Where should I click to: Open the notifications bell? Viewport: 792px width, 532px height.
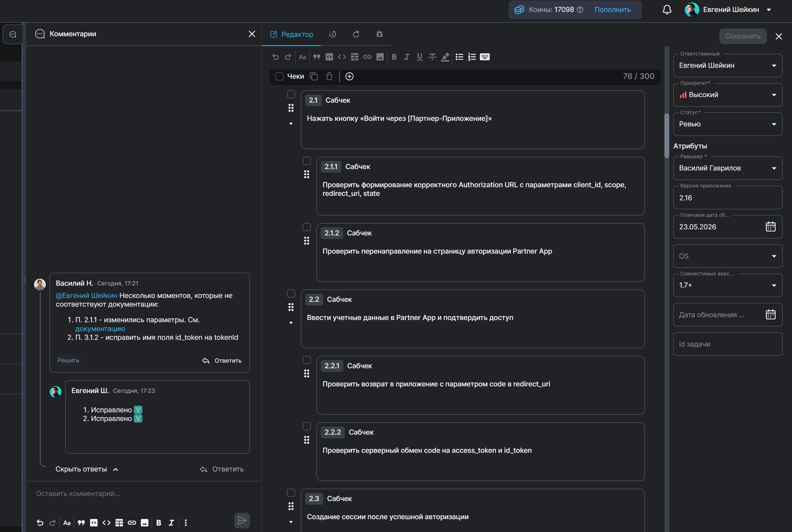[667, 9]
